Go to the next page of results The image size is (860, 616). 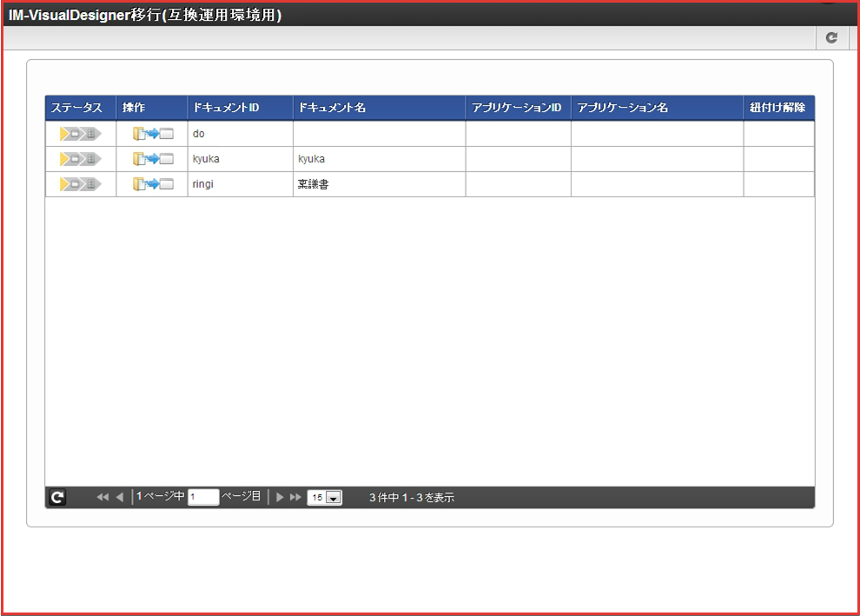click(280, 497)
